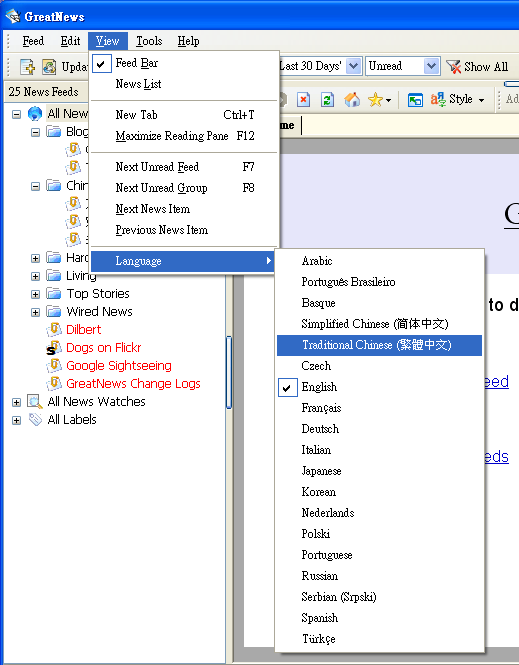Select the Dilbert feed

click(84, 330)
